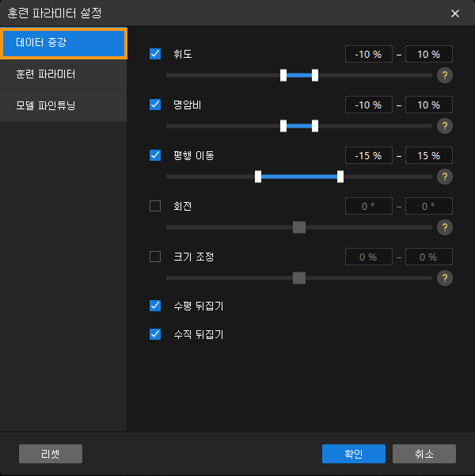Click the 리셋 button
Viewport: 475px width, 476px height.
click(x=51, y=454)
